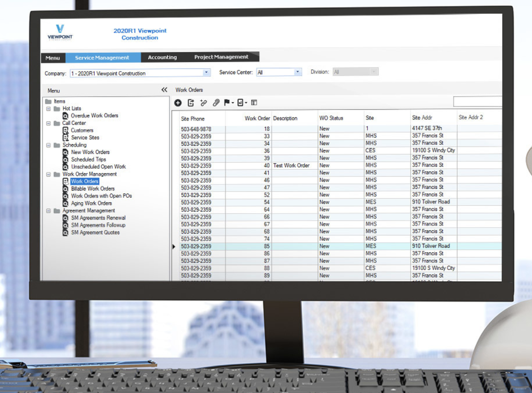Click the row selector arrow for order 85
This screenshot has width=532, height=393.
[x=174, y=247]
